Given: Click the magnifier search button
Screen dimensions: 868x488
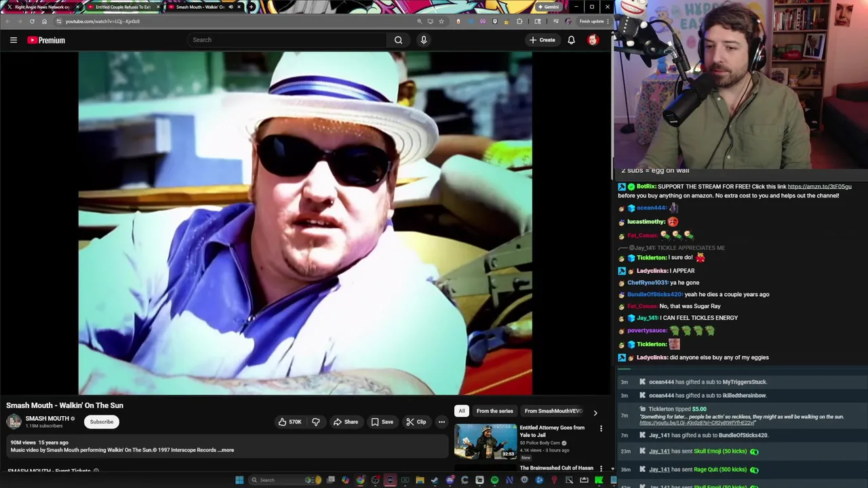Looking at the screenshot, I should (399, 40).
